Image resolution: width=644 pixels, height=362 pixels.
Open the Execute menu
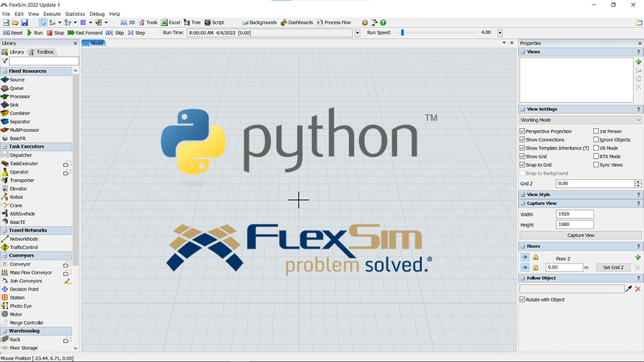52,14
